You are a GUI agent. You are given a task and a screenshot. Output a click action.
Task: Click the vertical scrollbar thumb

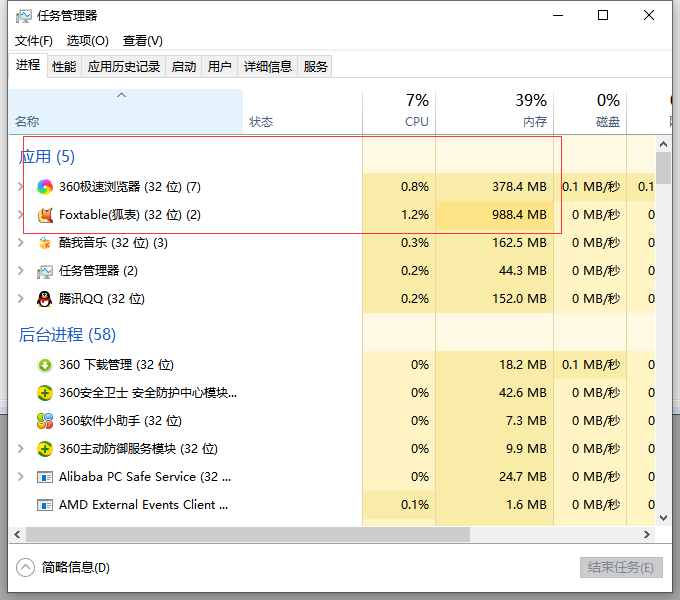tap(663, 168)
